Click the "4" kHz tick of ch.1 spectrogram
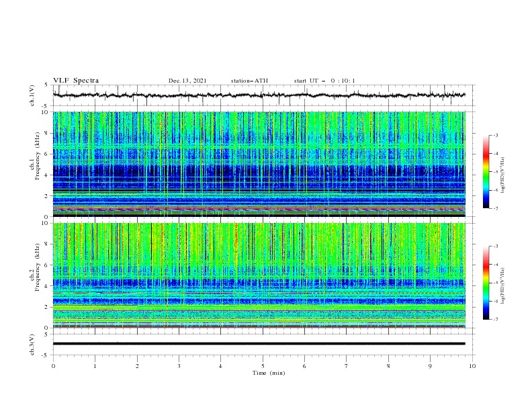The height and width of the screenshot is (411, 532). [46, 175]
